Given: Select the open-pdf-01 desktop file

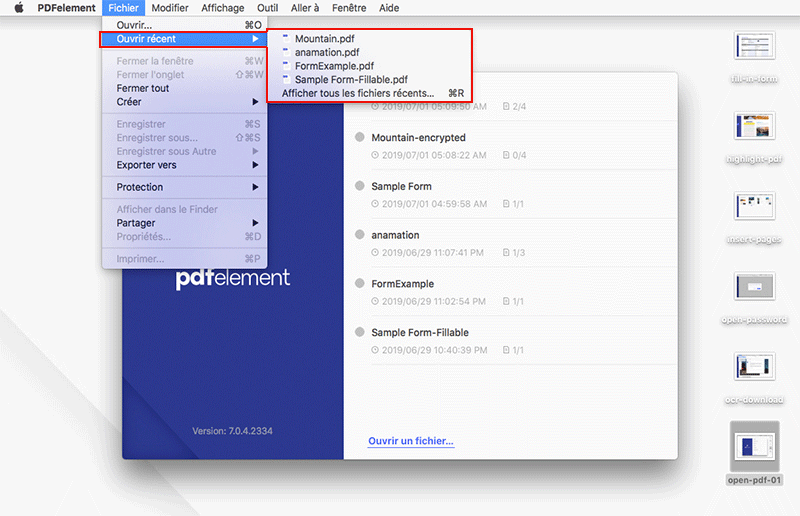Looking at the screenshot, I should click(x=754, y=453).
